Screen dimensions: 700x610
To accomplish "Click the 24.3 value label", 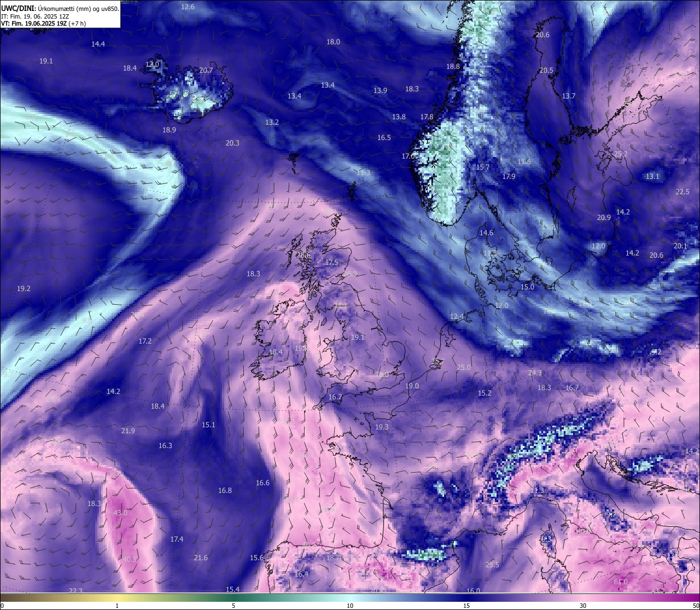I will (x=535, y=373).
